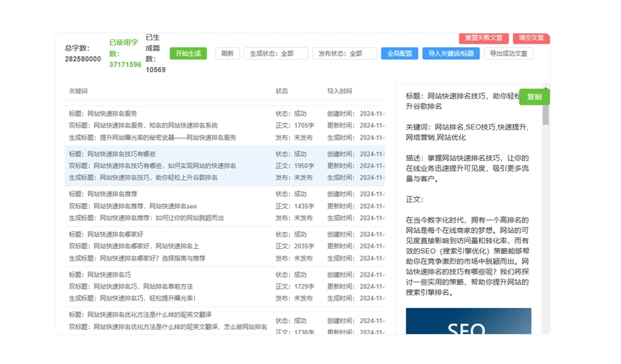Select row 标题：网站快速排名推荐

click(224, 206)
